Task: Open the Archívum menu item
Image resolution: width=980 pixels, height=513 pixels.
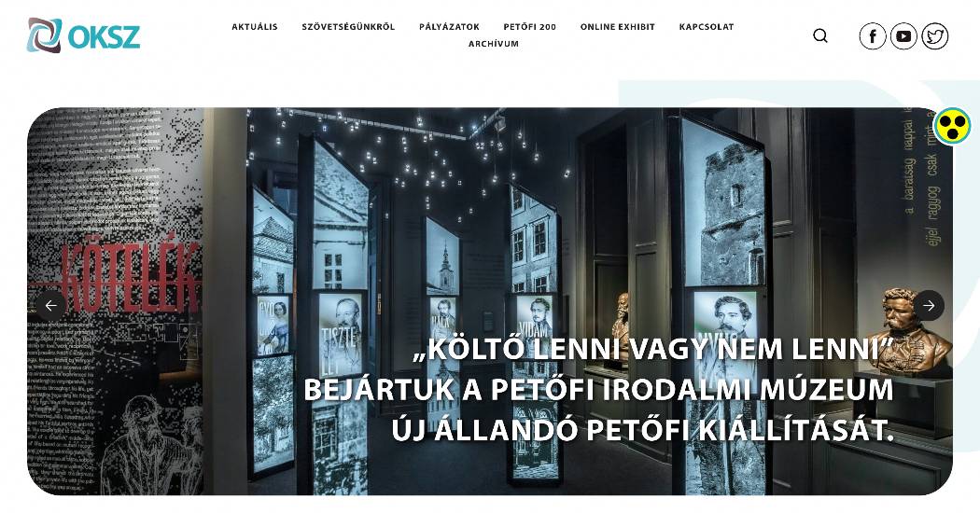Action: (x=494, y=44)
